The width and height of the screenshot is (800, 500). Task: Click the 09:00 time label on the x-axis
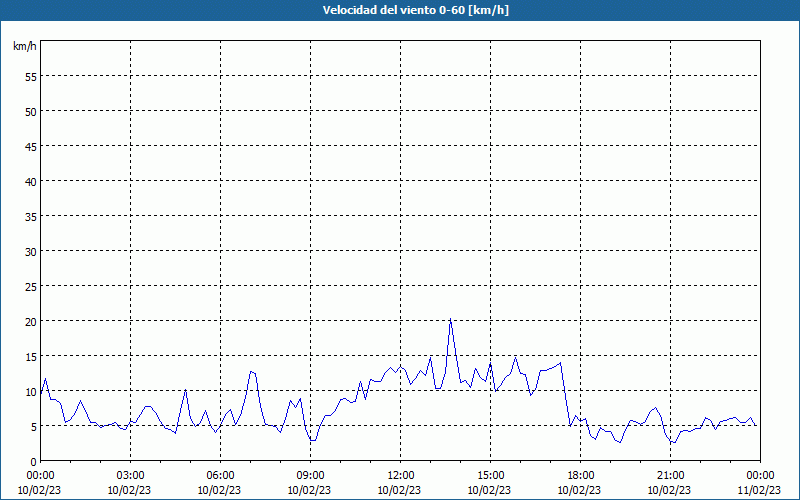pyautogui.click(x=310, y=476)
